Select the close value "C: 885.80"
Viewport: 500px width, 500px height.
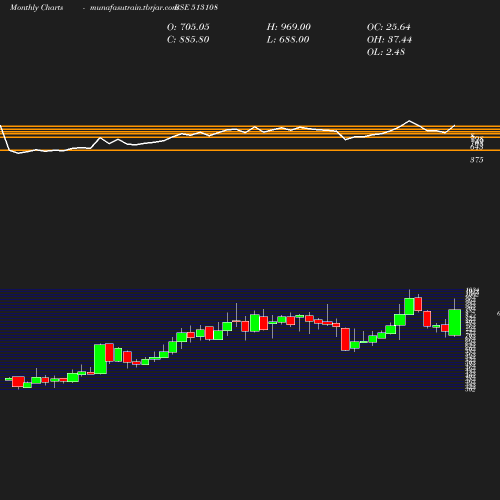(x=188, y=40)
